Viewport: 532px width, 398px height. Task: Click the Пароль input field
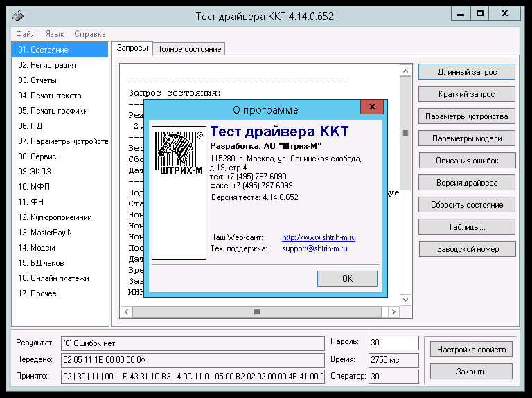pos(393,343)
